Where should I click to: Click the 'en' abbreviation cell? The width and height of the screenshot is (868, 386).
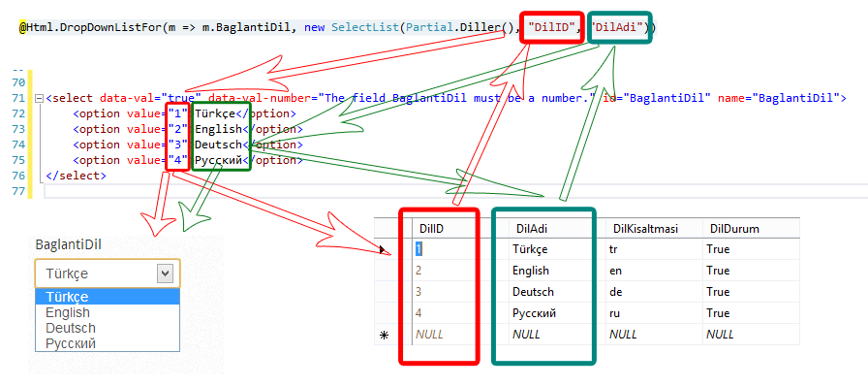pos(654,271)
